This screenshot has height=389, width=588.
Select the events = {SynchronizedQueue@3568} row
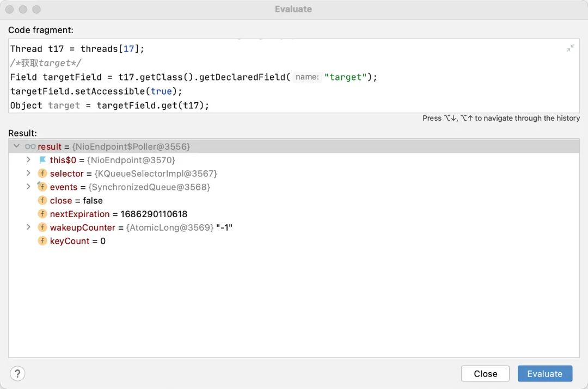pos(294,187)
